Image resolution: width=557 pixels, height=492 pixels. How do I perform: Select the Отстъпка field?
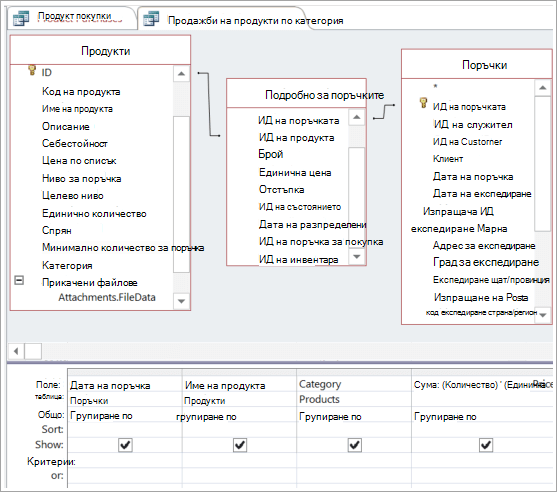coord(281,189)
